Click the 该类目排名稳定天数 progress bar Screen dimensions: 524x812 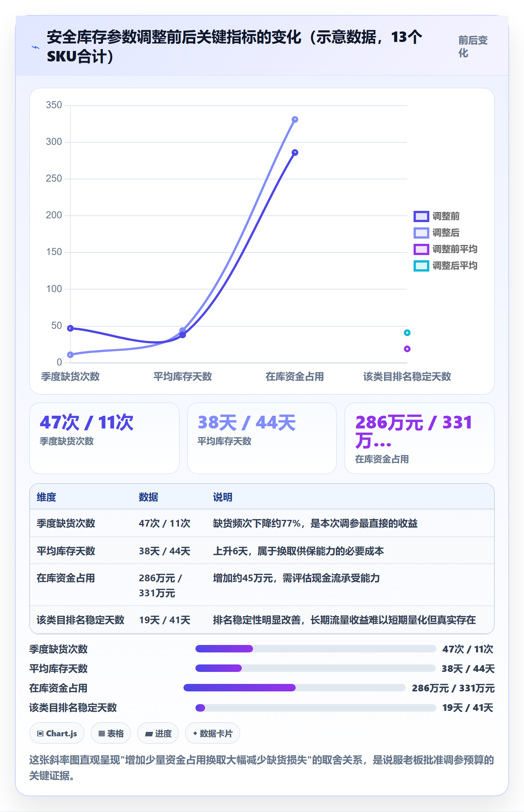pyautogui.click(x=316, y=708)
